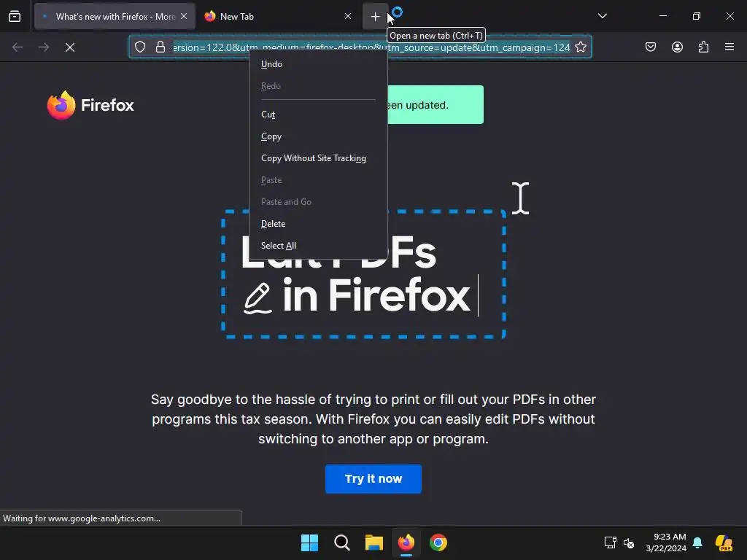Open the application hamburger menu
The image size is (747, 560).
click(x=729, y=47)
